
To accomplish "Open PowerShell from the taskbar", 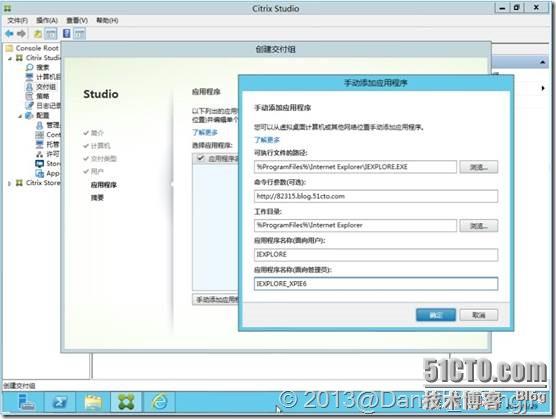I will pos(60,402).
